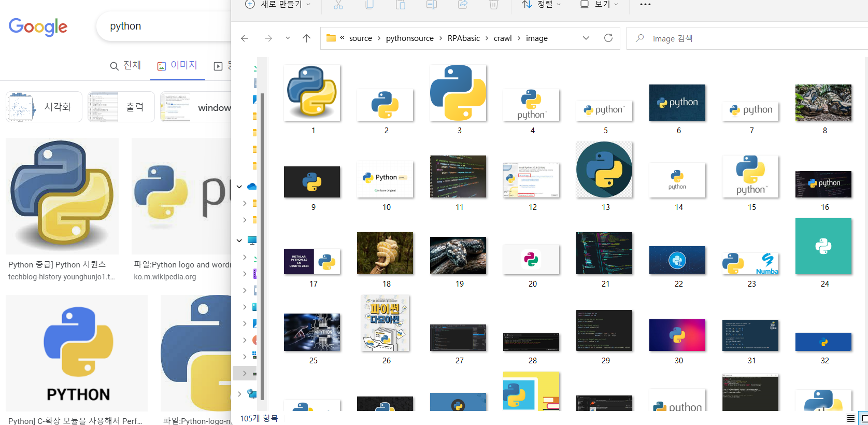Select image file 13 circular python logo

click(604, 169)
